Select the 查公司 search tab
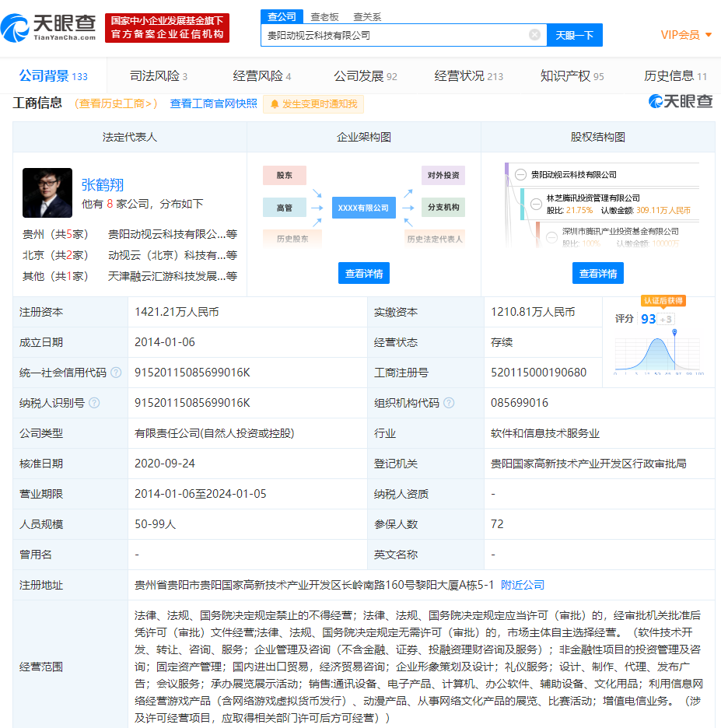This screenshot has height=728, width=721. coord(282,16)
